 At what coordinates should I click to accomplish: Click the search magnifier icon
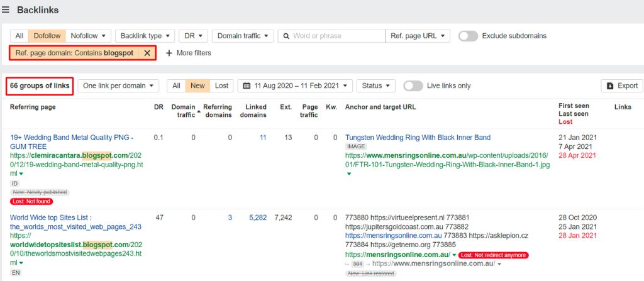click(x=285, y=36)
